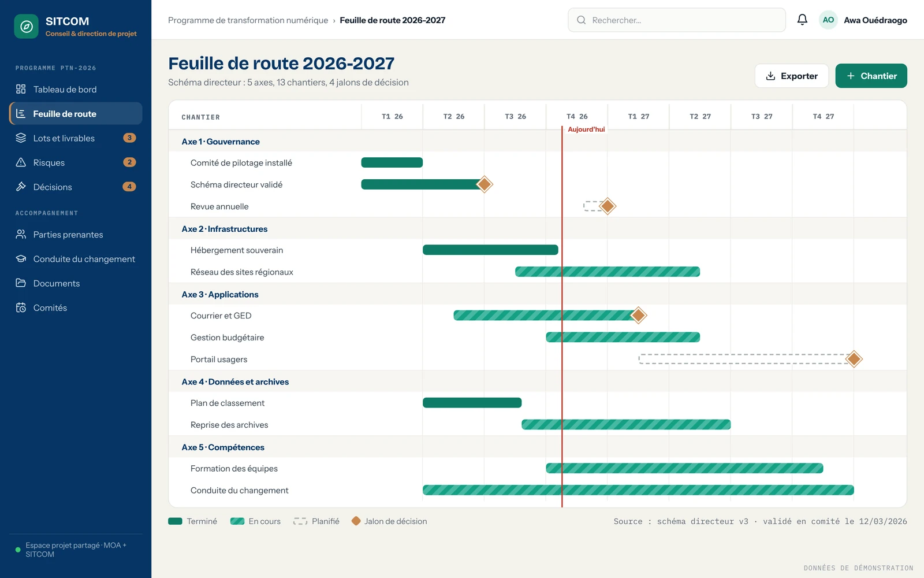Open notifications bell icon
Image resolution: width=924 pixels, height=578 pixels.
point(802,20)
